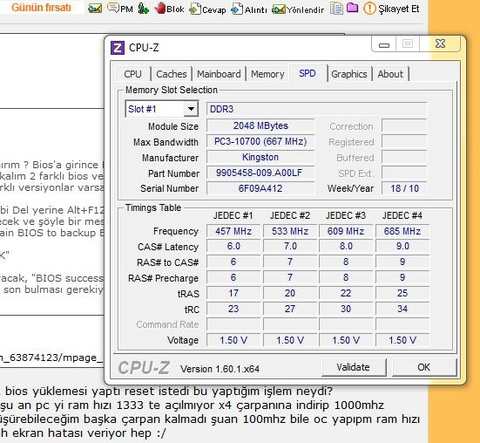
Task: Click the tRAS value 17
Action: (233, 293)
